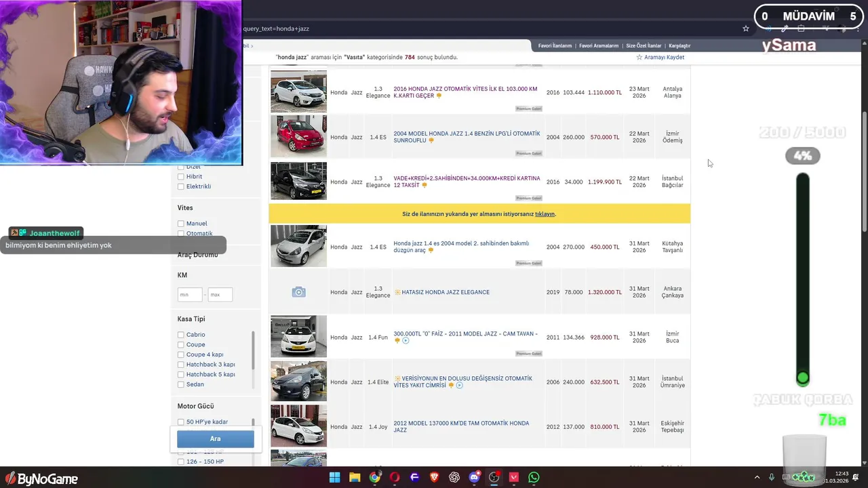Enable the Coupe 4 kapı checkbox
The width and height of the screenshot is (868, 488).
[181, 354]
